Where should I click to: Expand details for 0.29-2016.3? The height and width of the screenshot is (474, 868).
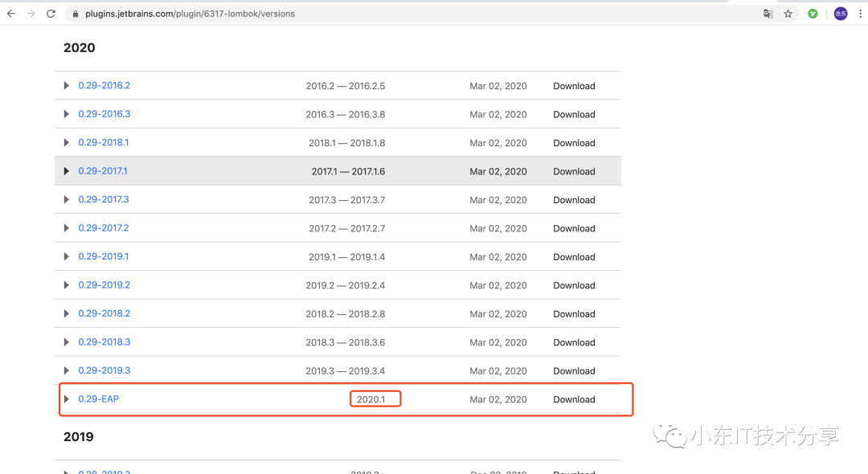tap(67, 114)
